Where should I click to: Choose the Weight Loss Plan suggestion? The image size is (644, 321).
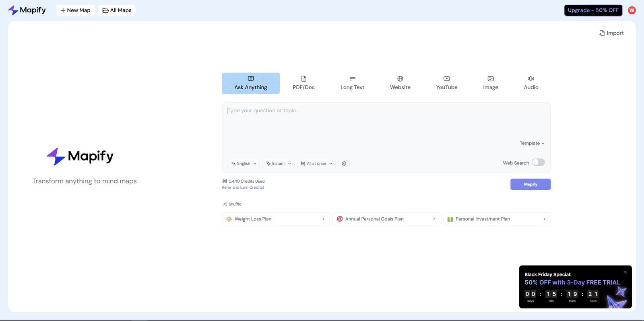(x=275, y=219)
